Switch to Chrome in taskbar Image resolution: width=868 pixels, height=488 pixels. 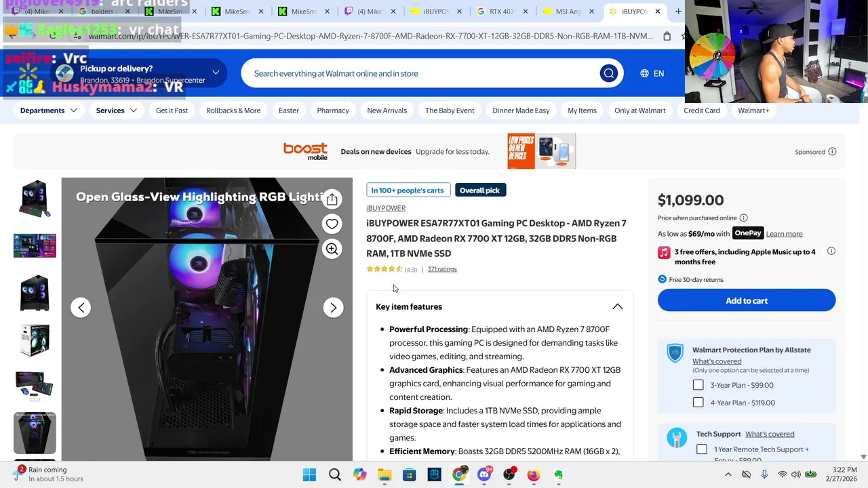(460, 474)
